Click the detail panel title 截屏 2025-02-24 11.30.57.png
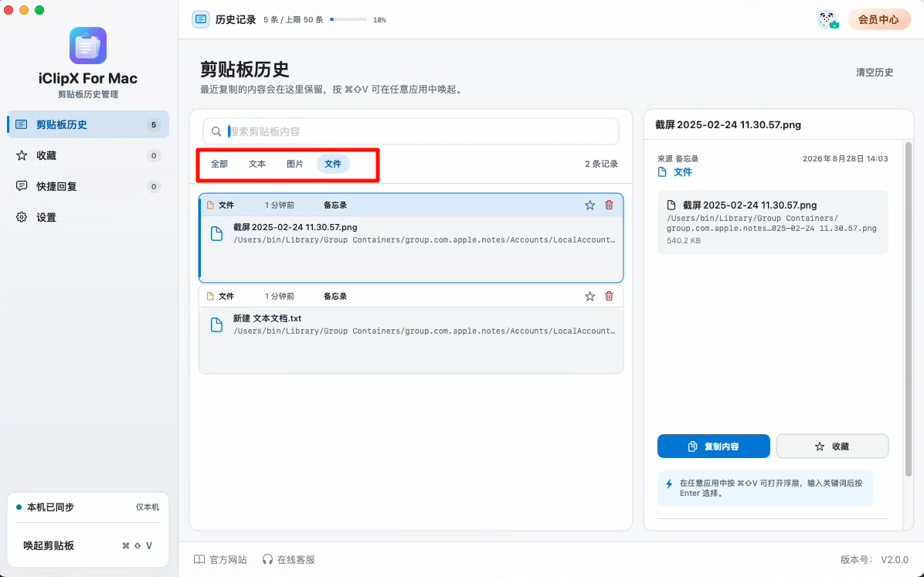 729,125
